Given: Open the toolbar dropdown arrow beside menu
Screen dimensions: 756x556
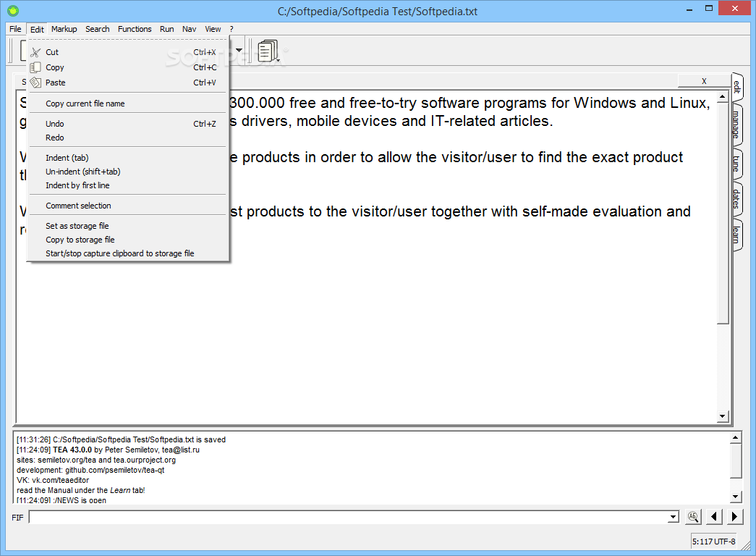Looking at the screenshot, I should click(x=239, y=50).
